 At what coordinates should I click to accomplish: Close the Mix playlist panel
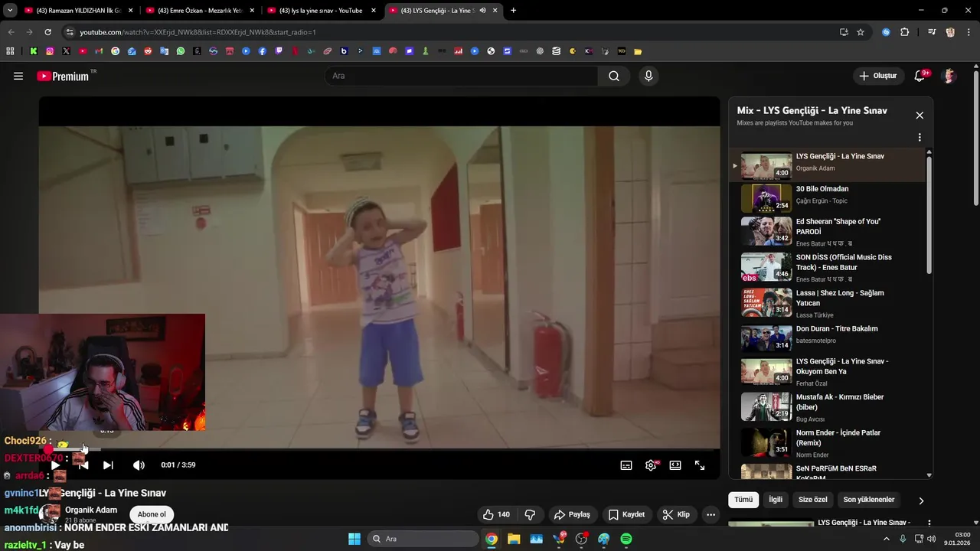[920, 116]
